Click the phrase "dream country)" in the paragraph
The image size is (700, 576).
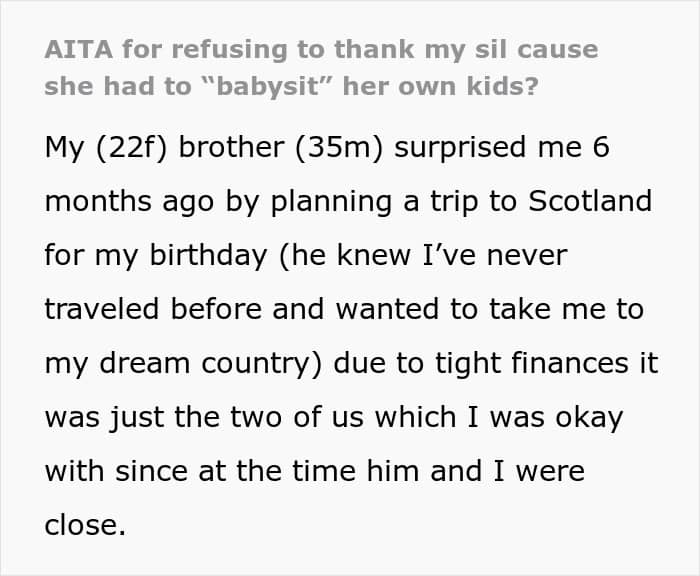(x=211, y=363)
